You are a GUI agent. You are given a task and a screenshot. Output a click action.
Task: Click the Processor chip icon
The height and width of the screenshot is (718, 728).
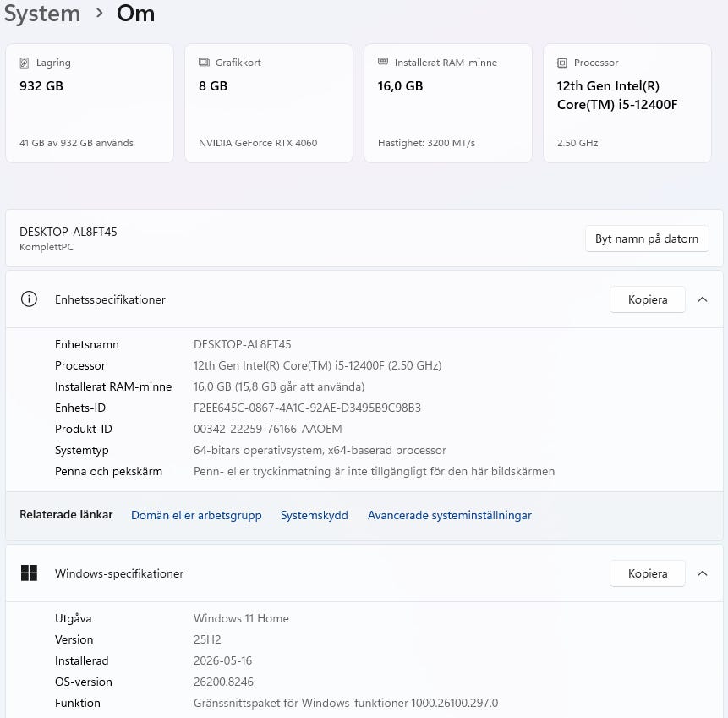[x=562, y=63]
